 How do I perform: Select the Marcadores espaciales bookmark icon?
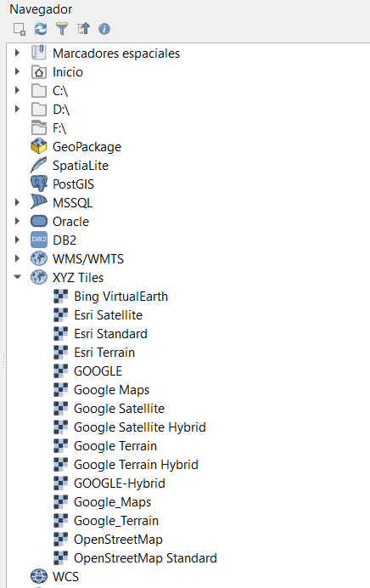[39, 53]
